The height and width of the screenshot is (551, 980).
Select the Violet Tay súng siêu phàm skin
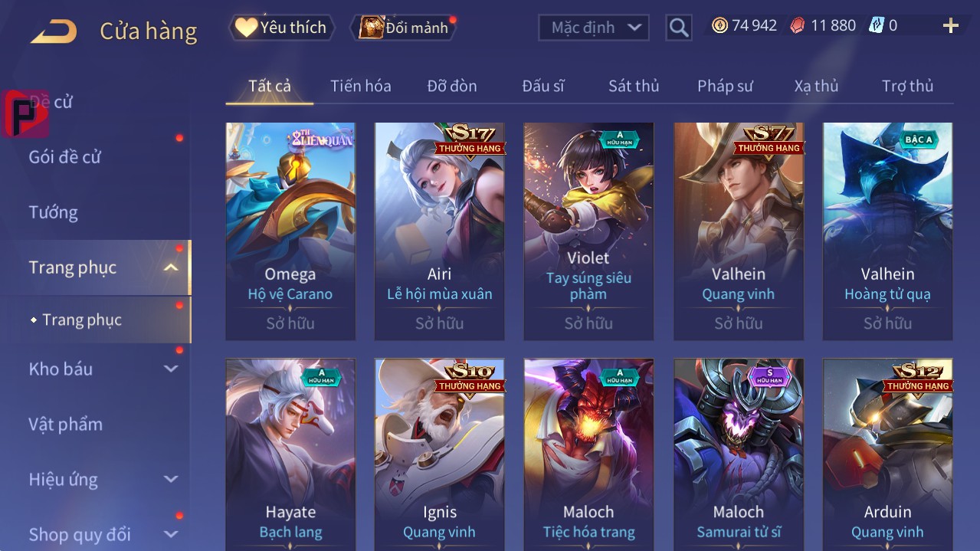pos(588,231)
